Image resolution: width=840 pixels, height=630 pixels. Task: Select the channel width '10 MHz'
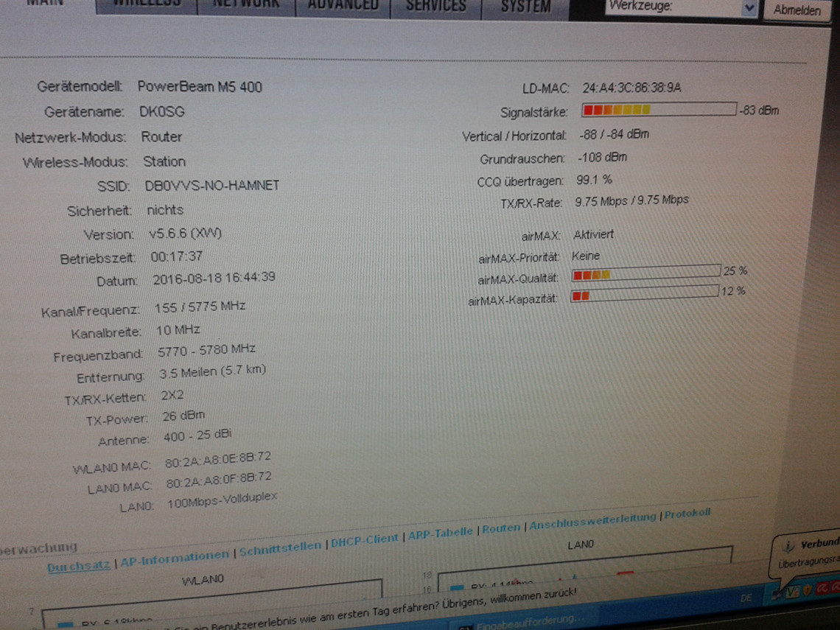click(x=178, y=330)
